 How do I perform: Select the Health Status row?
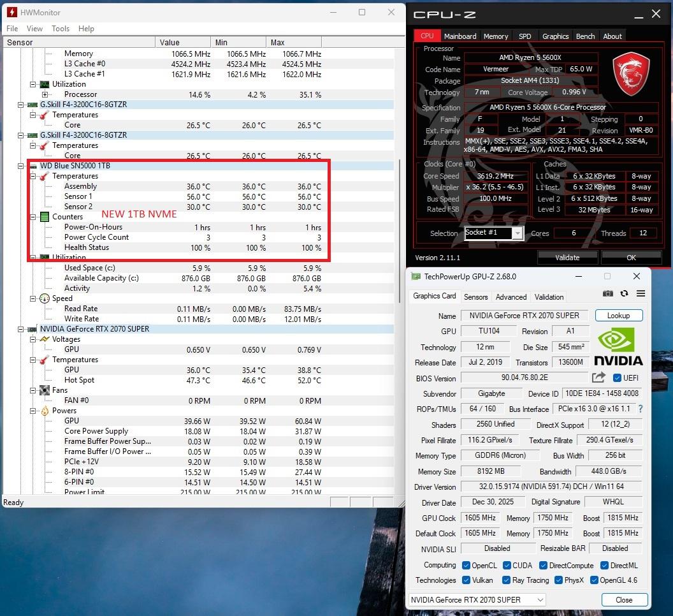click(x=198, y=247)
